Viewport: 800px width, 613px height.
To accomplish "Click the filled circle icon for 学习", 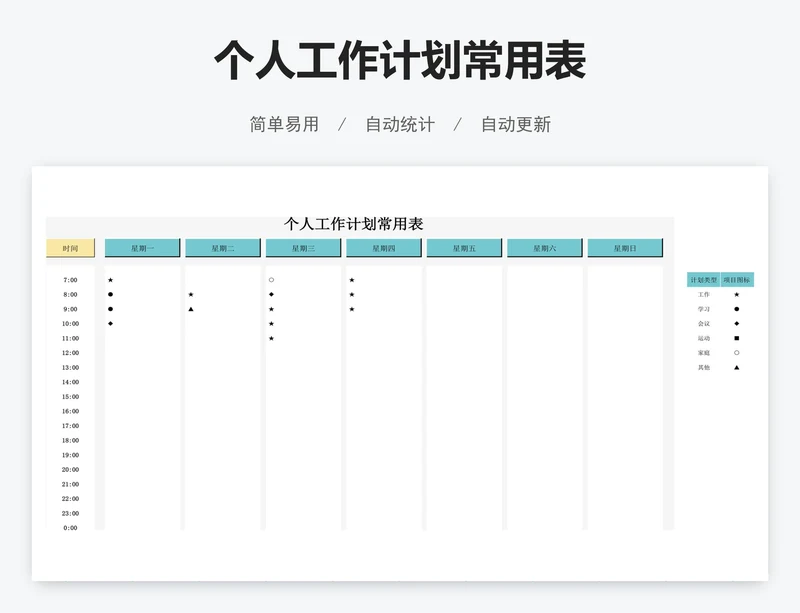I will pyautogui.click(x=736, y=308).
